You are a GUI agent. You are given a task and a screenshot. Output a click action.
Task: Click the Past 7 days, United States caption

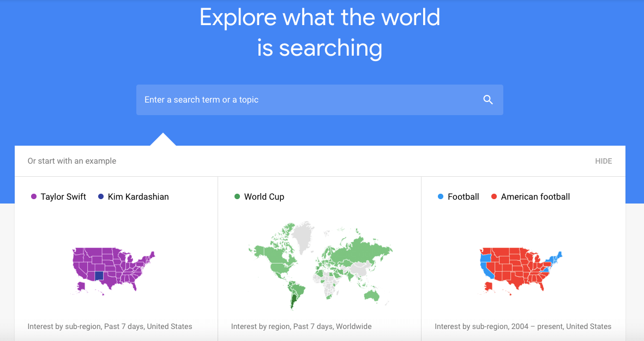[x=110, y=326]
